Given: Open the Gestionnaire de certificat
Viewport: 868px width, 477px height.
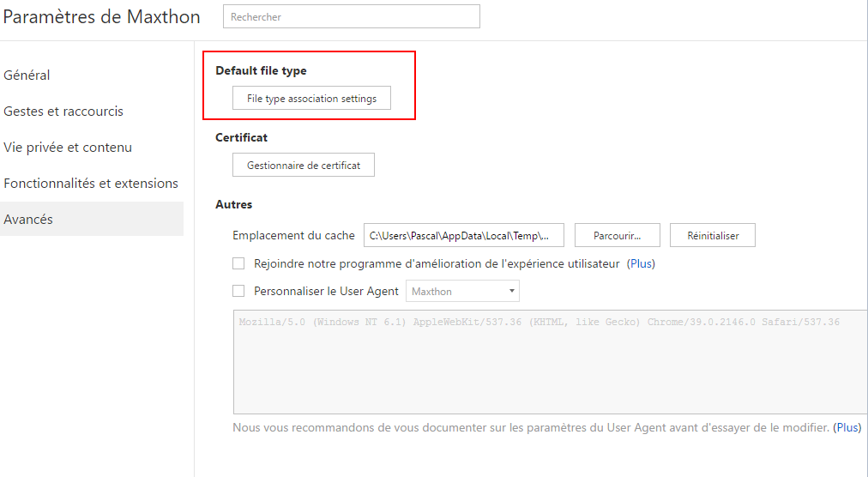Looking at the screenshot, I should point(304,165).
